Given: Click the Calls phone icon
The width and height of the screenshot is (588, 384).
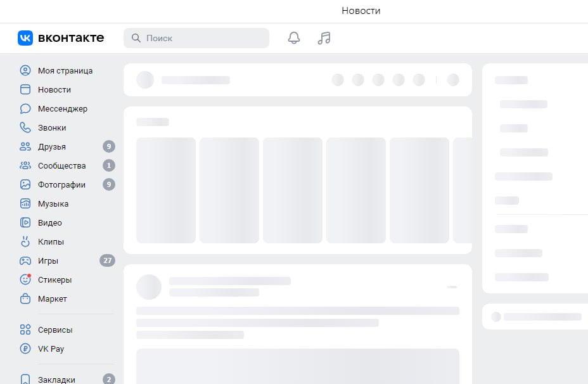Looking at the screenshot, I should (x=25, y=127).
